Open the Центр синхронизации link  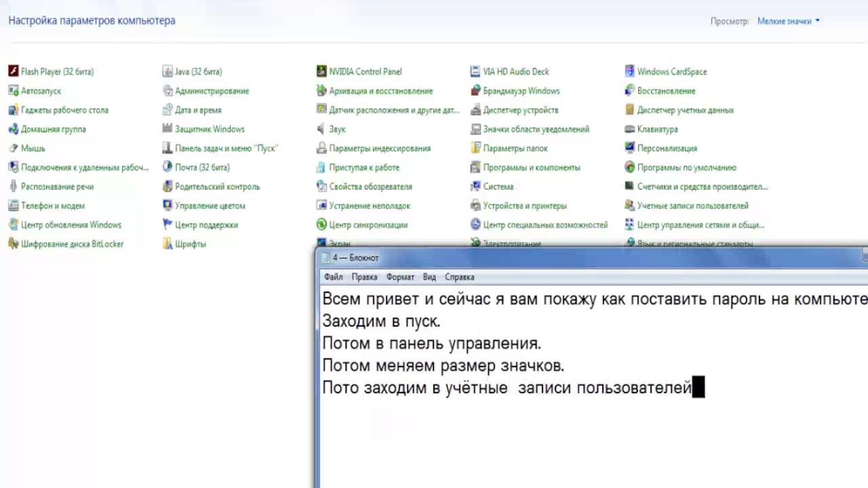(x=368, y=225)
